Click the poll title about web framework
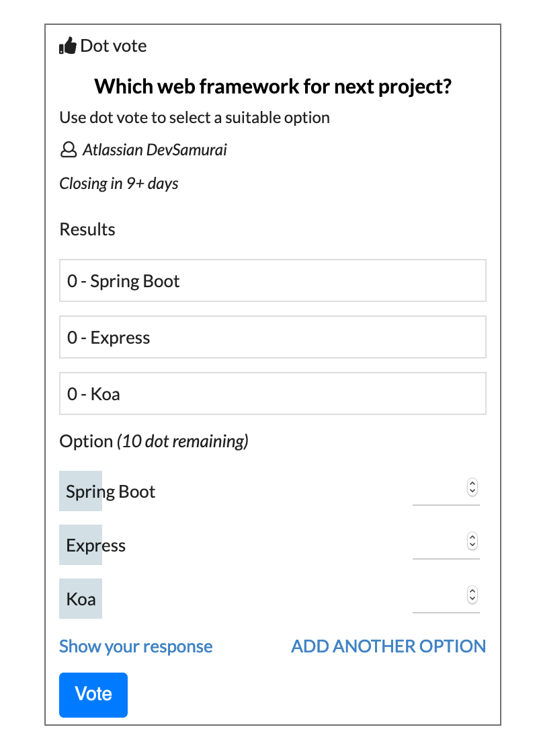This screenshot has height=756, width=539. (273, 86)
